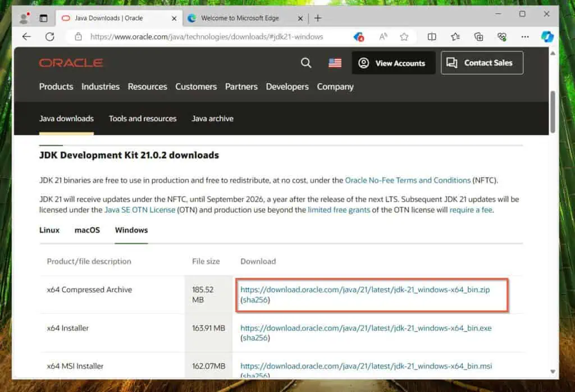The image size is (575, 392).
Task: Open the Partners menu
Action: point(241,87)
